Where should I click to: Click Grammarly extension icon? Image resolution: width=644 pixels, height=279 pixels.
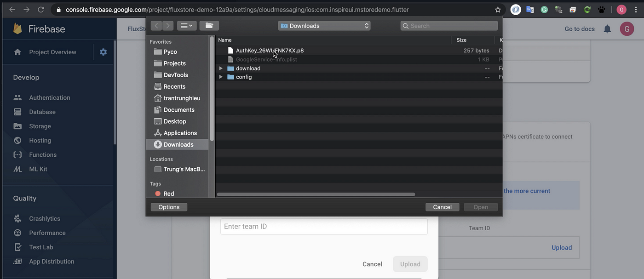544,10
